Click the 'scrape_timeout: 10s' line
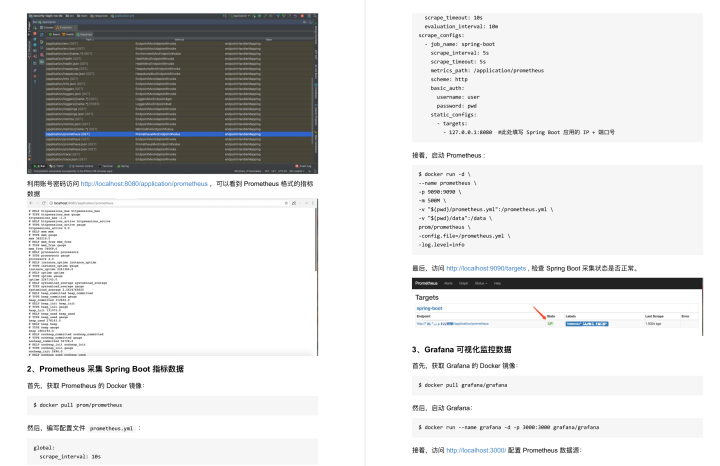This screenshot has height=466, width=720. [453, 17]
